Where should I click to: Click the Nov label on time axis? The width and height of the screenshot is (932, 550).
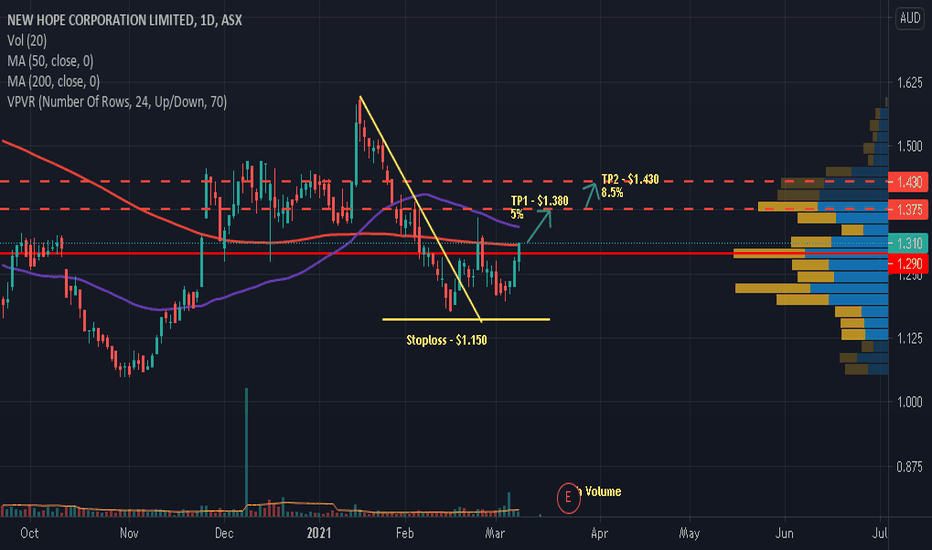[129, 533]
